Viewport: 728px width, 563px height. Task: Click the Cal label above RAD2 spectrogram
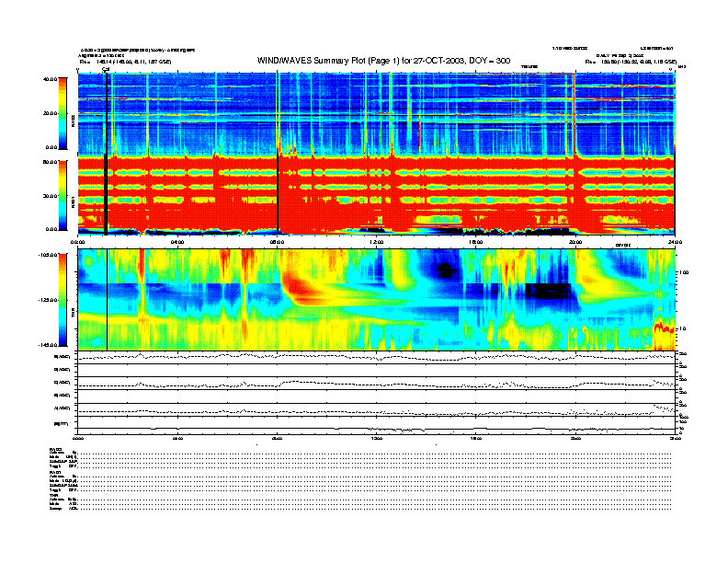[106, 69]
